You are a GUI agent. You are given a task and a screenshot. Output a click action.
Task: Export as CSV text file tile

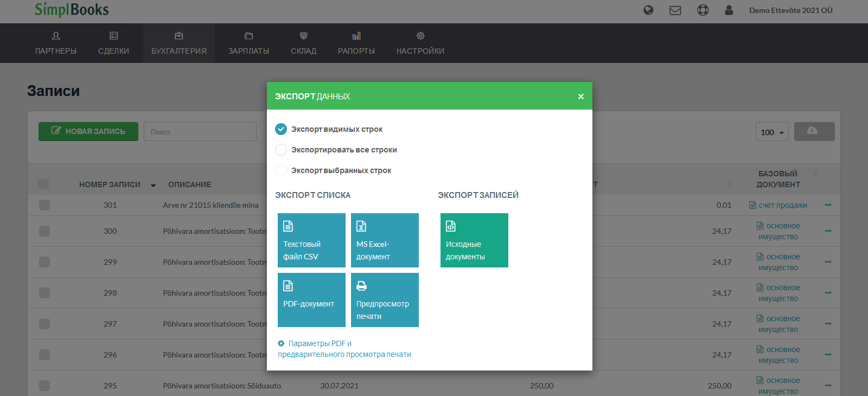click(311, 240)
